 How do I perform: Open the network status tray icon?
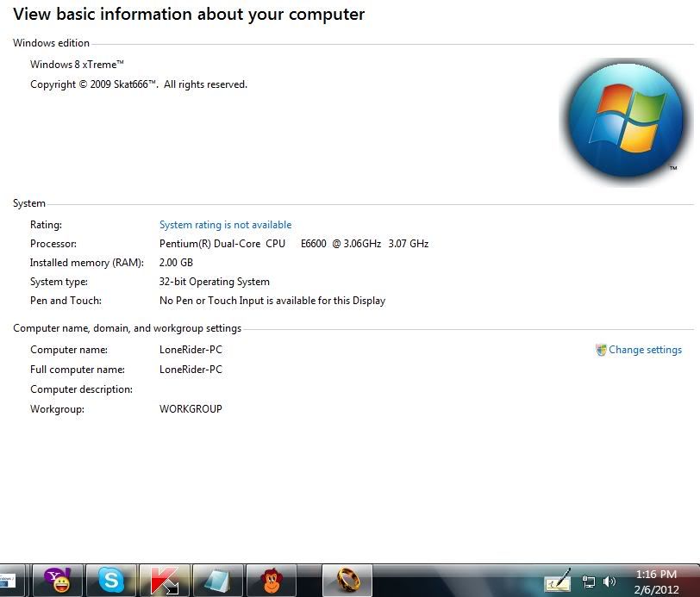click(x=589, y=581)
